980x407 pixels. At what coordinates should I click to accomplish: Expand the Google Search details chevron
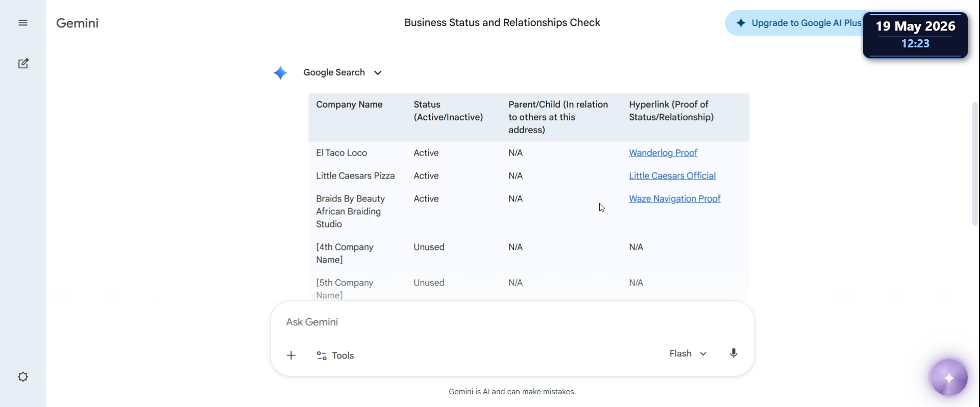[x=378, y=73]
